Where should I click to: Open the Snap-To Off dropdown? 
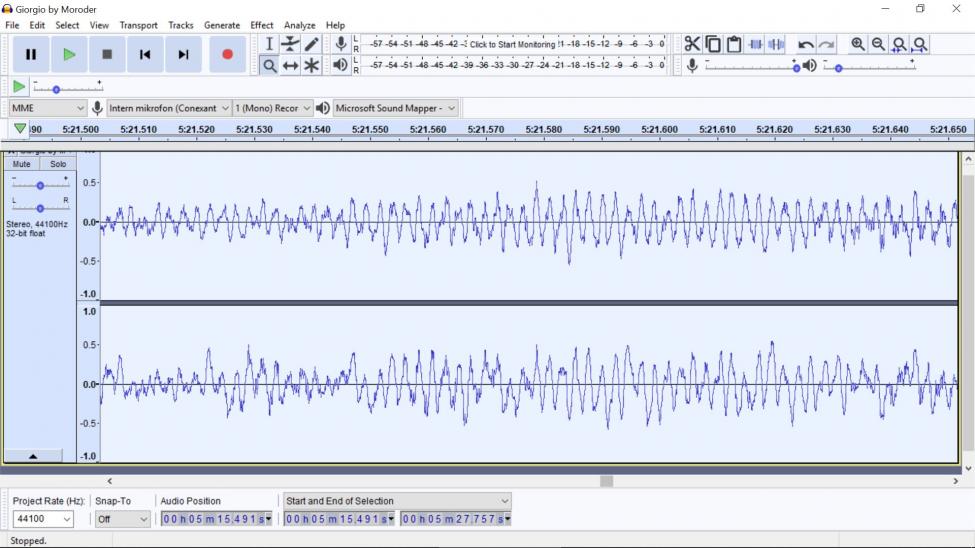pyautogui.click(x=122, y=519)
